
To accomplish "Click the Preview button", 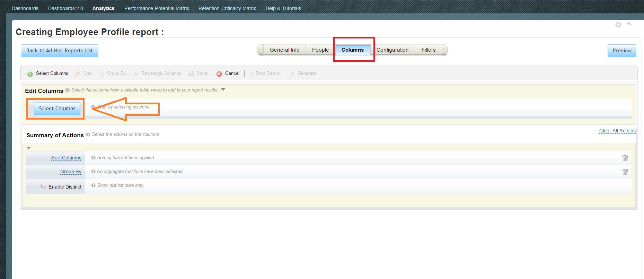I will click(x=622, y=51).
